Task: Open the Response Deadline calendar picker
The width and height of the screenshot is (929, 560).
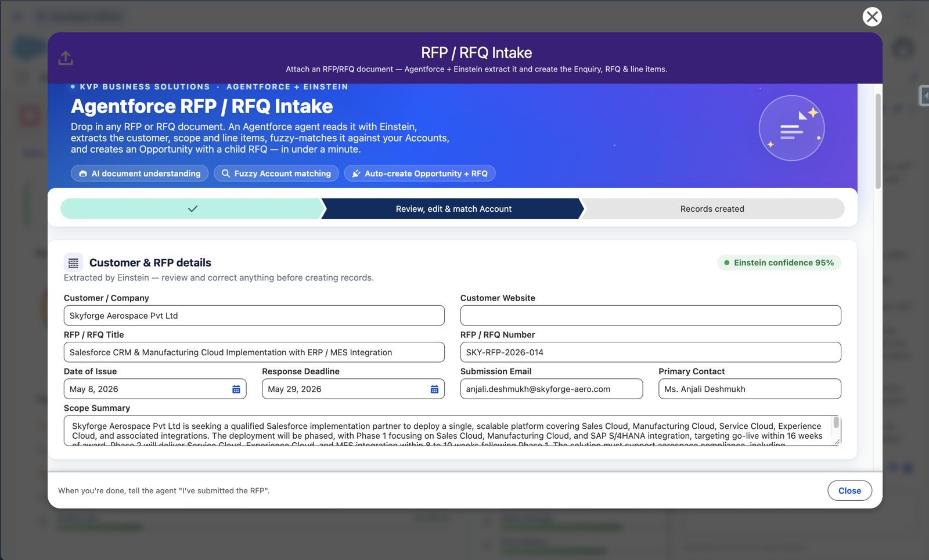Action: 434,389
